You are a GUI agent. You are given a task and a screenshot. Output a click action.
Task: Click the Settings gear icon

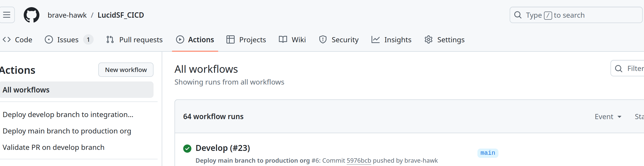pyautogui.click(x=428, y=39)
